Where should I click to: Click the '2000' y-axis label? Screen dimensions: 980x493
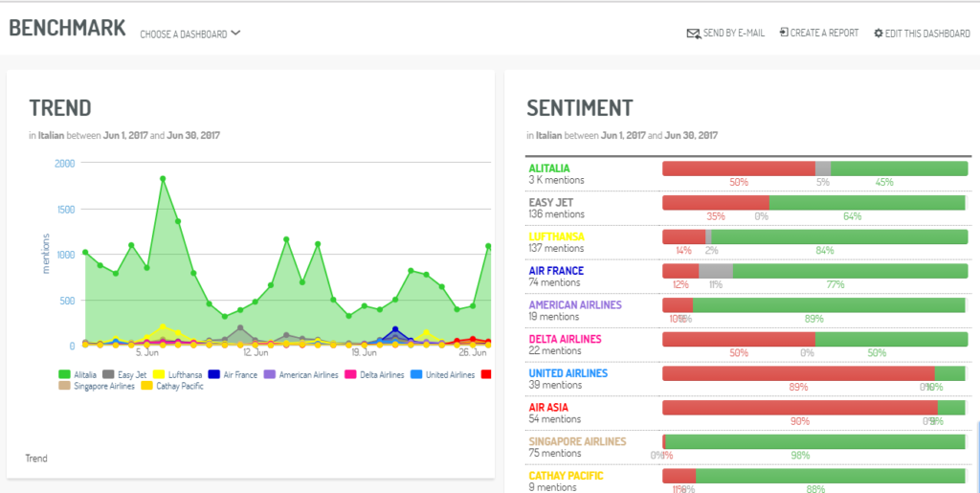(x=64, y=163)
